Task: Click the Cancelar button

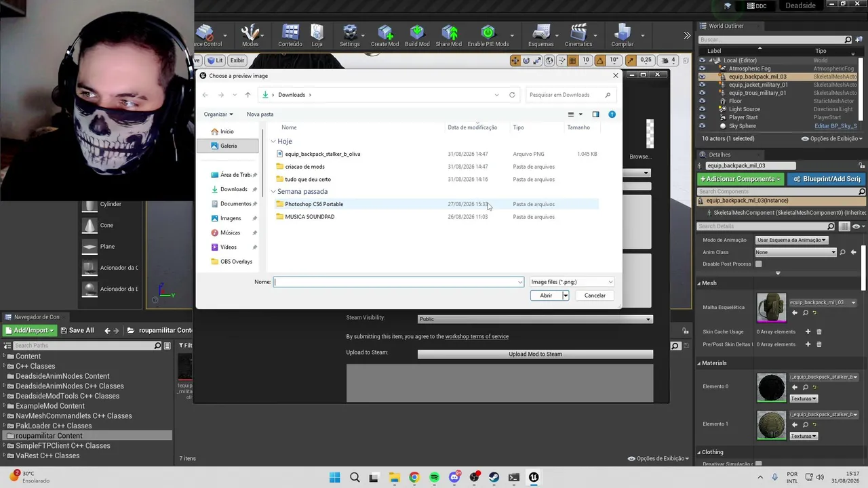Action: coord(595,296)
